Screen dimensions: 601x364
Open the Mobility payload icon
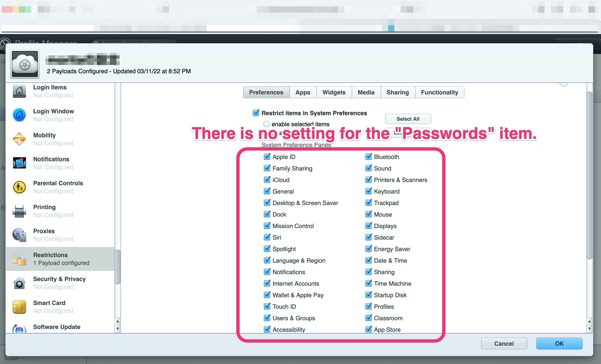19,139
